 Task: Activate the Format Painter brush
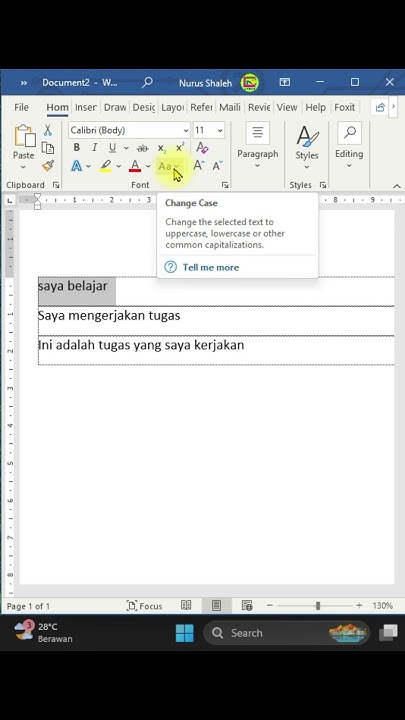[x=48, y=165]
